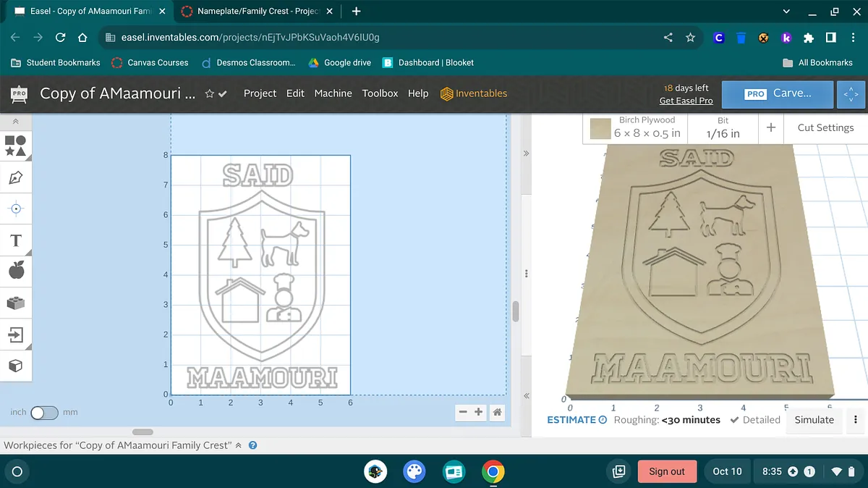Follow the Get Easel Pro link
This screenshot has height=488, width=868.
[686, 101]
